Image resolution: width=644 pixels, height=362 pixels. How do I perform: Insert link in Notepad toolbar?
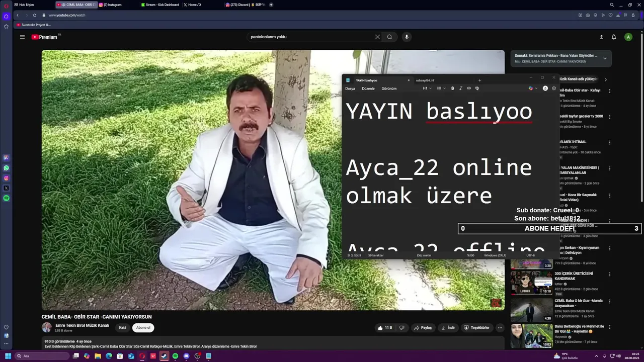(469, 88)
